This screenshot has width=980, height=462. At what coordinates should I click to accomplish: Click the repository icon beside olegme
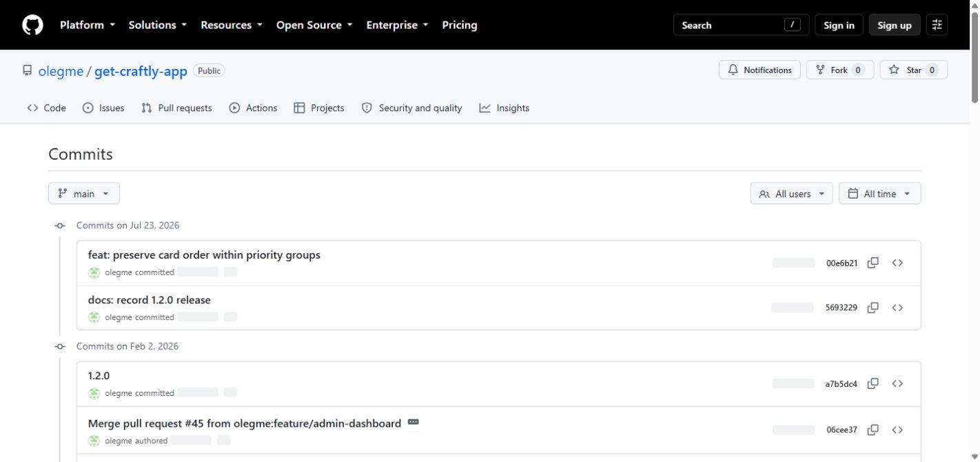27,70
